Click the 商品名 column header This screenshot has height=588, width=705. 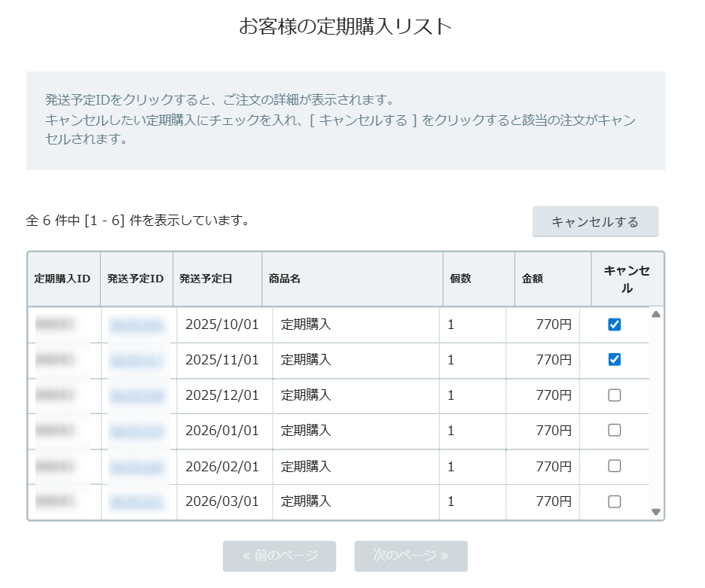(x=285, y=279)
